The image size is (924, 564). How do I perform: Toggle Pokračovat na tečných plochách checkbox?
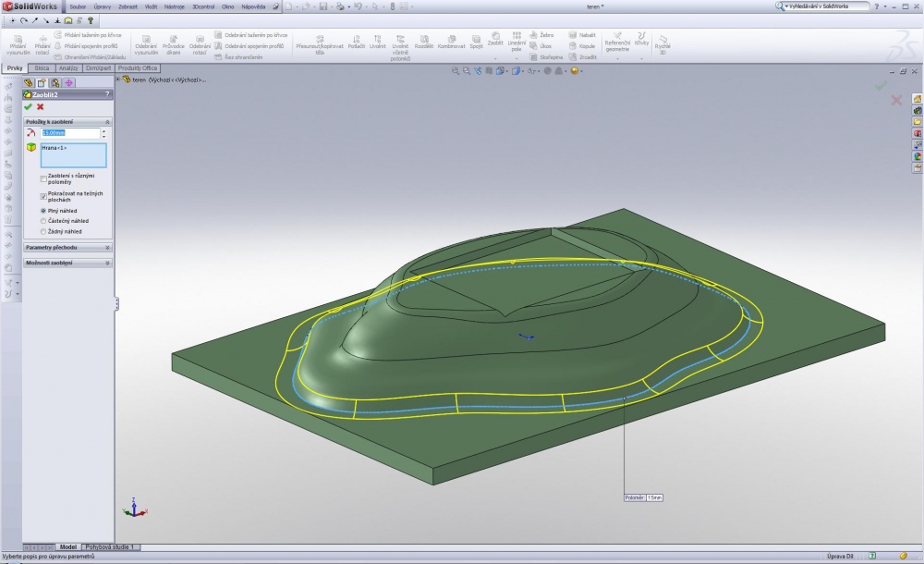[43, 196]
